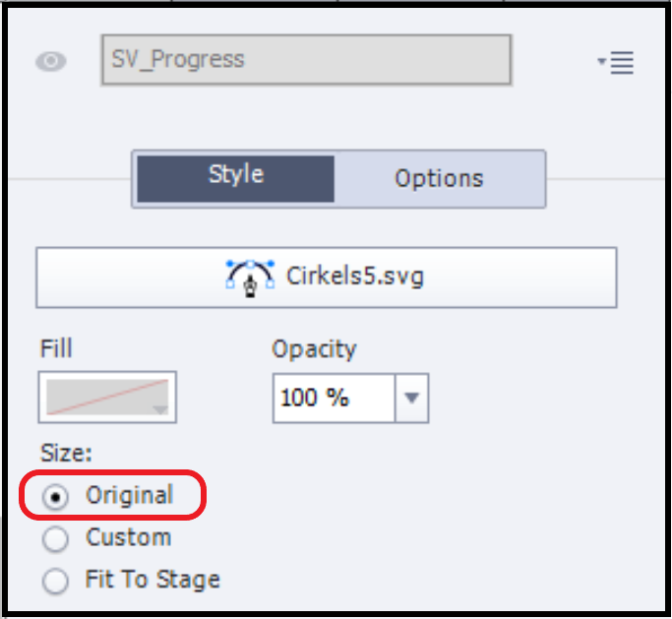Click the Custom label text

click(128, 538)
